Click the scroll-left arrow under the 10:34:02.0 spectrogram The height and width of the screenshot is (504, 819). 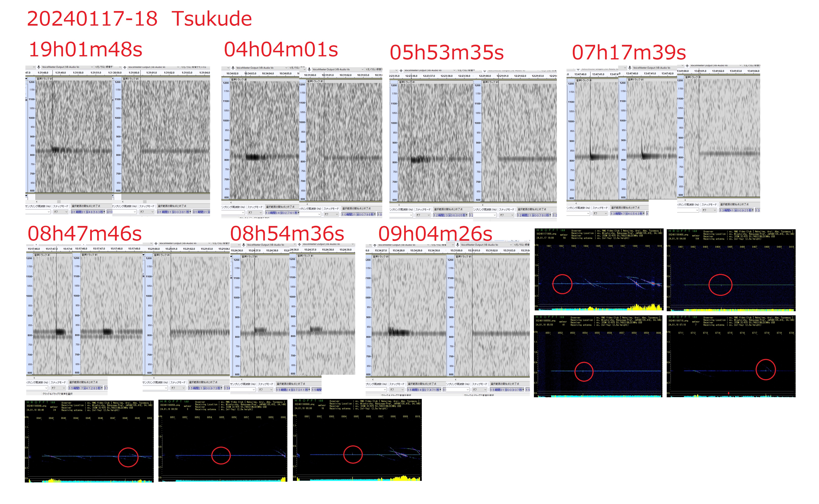click(x=231, y=202)
